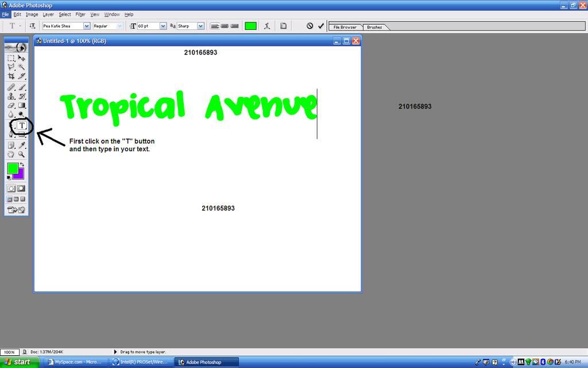Open the Layer menu
The height and width of the screenshot is (368, 588).
48,14
